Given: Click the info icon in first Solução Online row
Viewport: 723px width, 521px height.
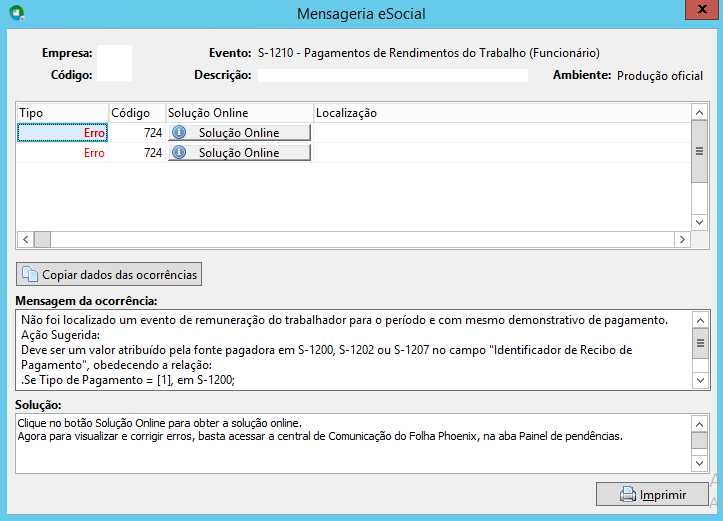Looking at the screenshot, I should (179, 133).
